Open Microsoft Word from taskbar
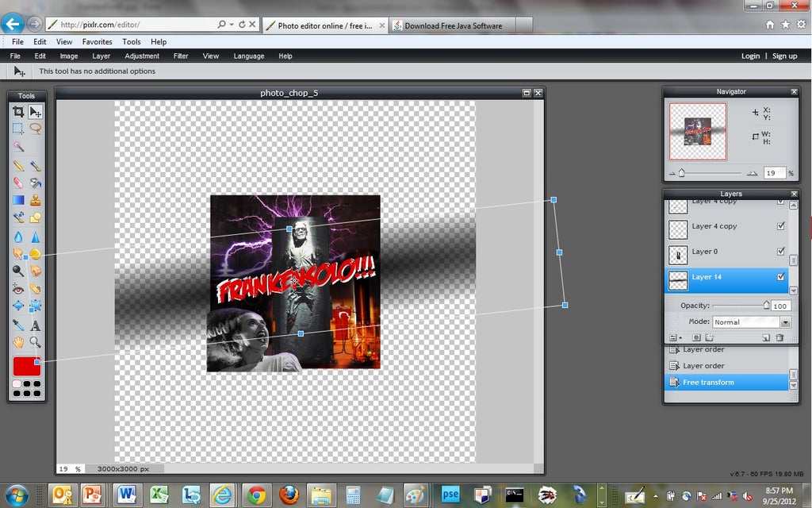This screenshot has width=812, height=508. click(x=127, y=495)
